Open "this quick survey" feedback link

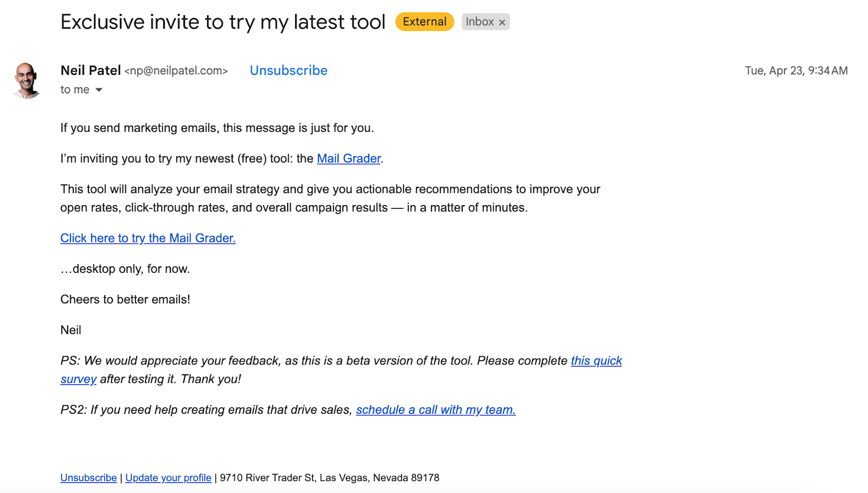coord(596,361)
